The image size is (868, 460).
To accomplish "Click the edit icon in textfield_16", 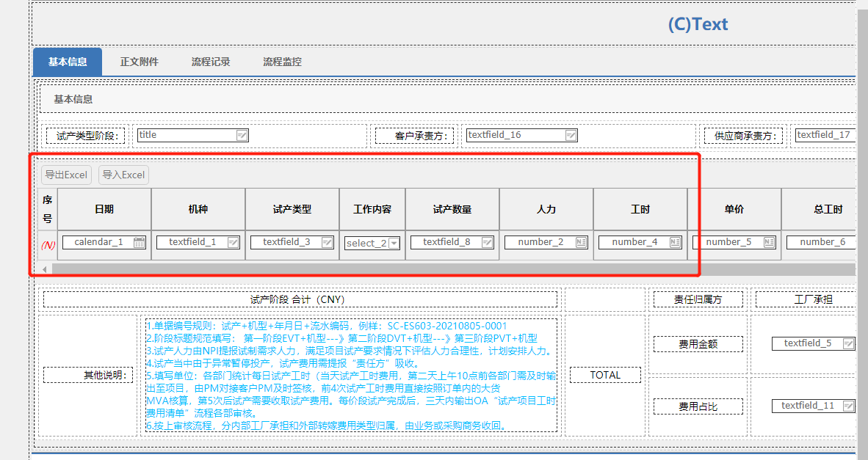I will click(571, 136).
